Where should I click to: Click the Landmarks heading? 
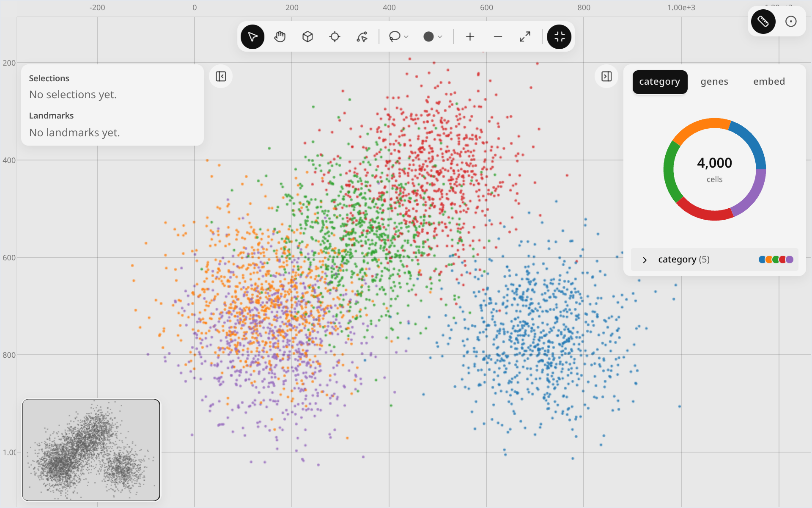click(x=51, y=116)
